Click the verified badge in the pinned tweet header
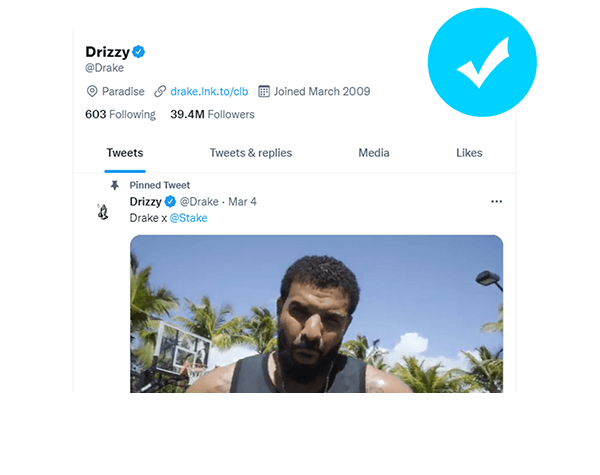Viewport: 600px width, 475px height. 170,201
